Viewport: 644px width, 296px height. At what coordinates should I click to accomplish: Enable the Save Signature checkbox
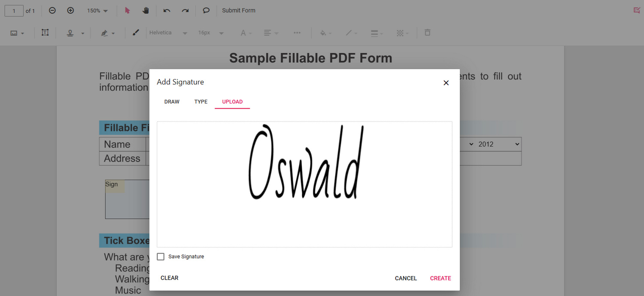point(161,256)
